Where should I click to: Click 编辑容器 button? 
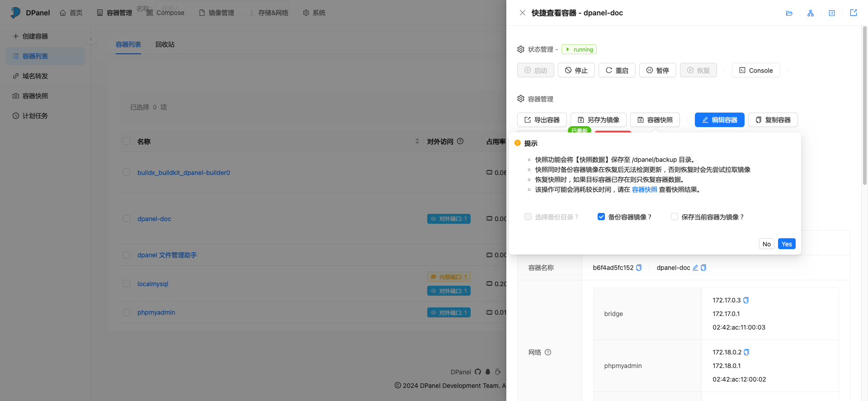pos(720,120)
